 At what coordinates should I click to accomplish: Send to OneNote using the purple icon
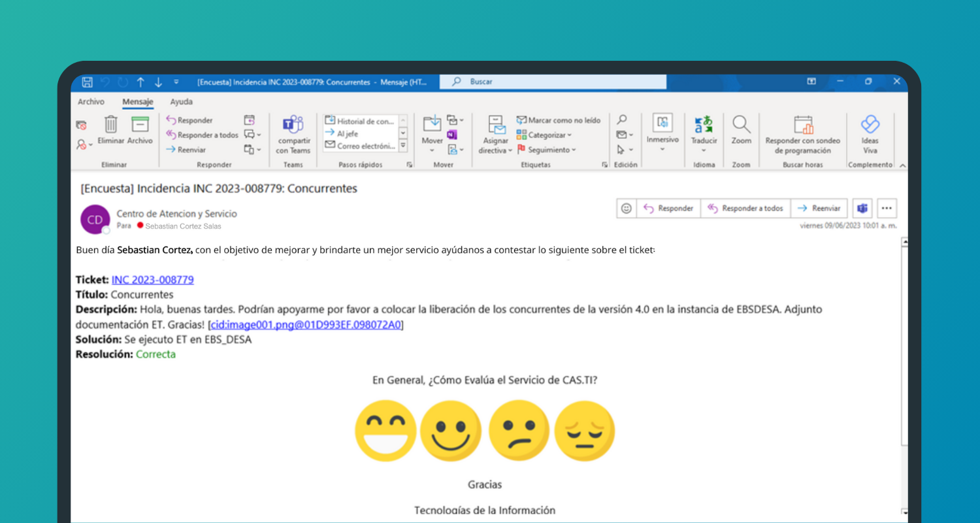[451, 135]
